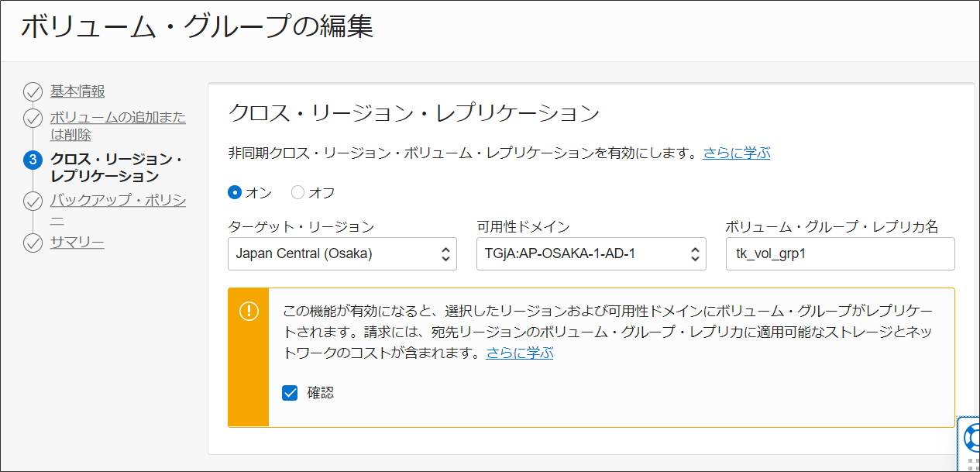Click the checkmark icon beside サマリー
This screenshot has width=980, height=472.
(x=33, y=244)
